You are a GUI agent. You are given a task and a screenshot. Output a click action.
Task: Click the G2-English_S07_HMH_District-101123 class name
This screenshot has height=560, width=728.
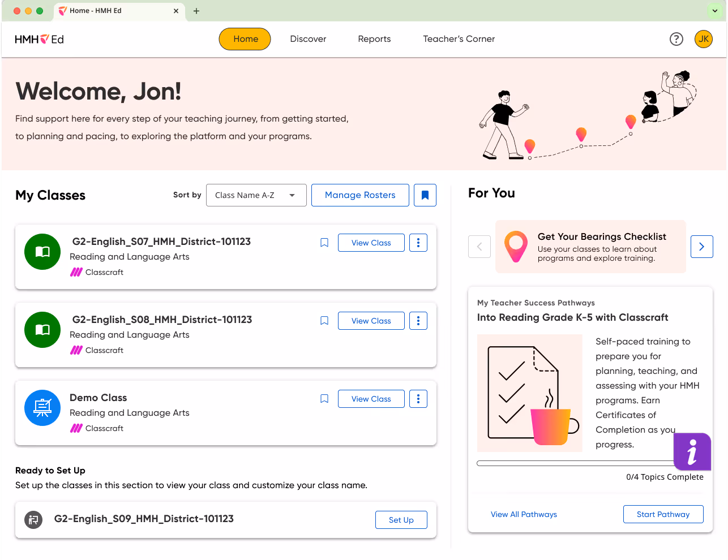161,242
